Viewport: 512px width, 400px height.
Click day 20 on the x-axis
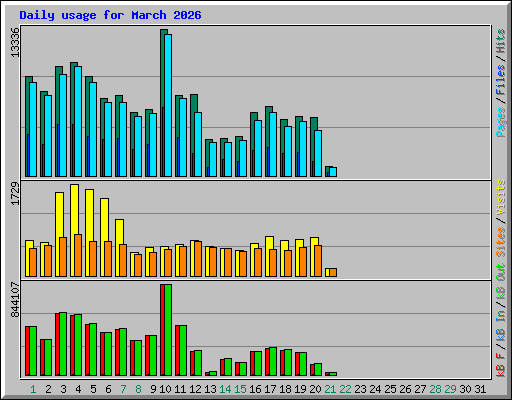[x=315, y=389]
